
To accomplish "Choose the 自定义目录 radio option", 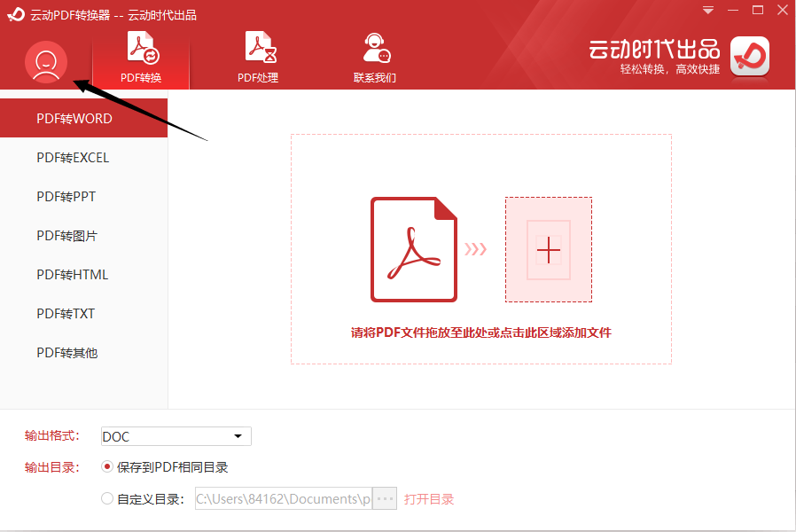I will (105, 498).
